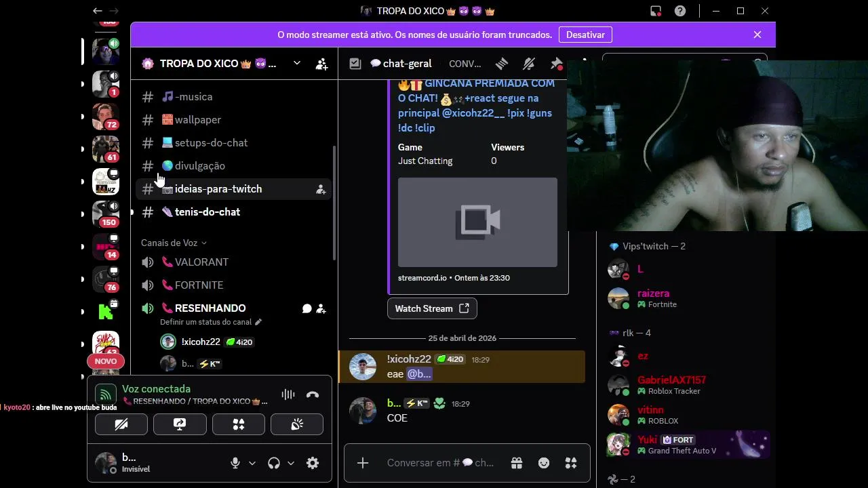Join the VALORANT voice channel
The width and height of the screenshot is (868, 488).
click(234, 262)
